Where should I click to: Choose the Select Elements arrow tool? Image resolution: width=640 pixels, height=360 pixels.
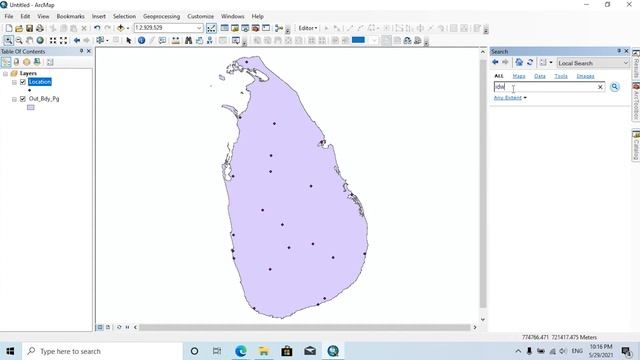coord(129,40)
